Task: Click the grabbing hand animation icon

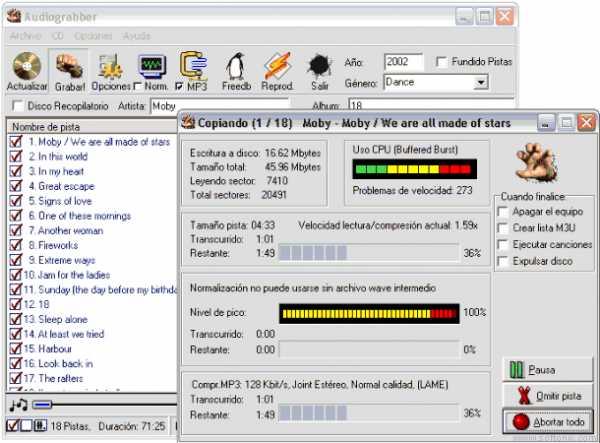Action: coord(536,162)
